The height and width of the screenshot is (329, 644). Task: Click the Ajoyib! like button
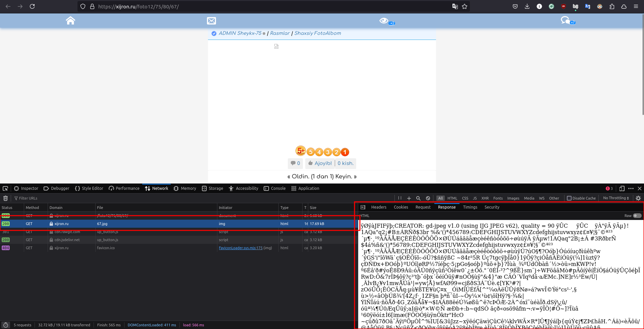coord(320,163)
